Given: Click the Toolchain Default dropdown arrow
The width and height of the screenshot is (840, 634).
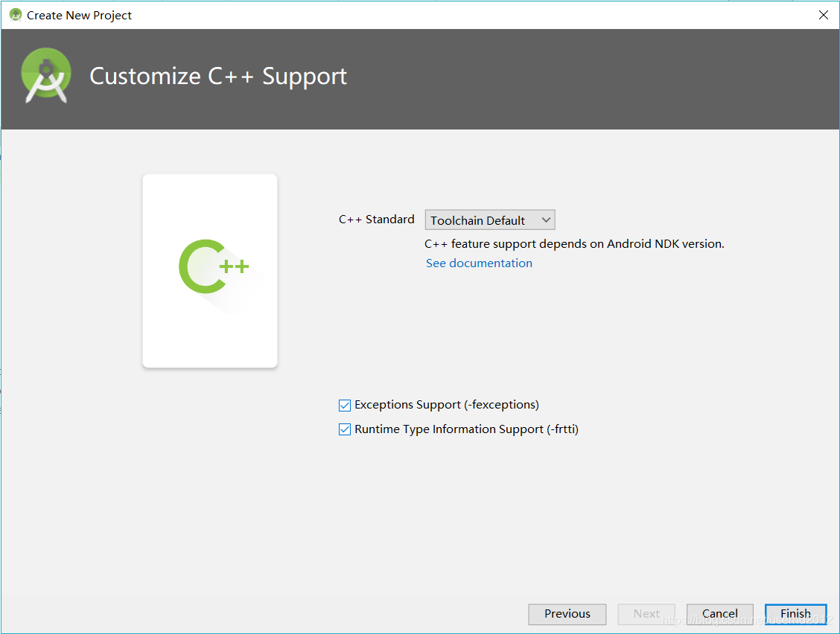Looking at the screenshot, I should click(x=546, y=220).
